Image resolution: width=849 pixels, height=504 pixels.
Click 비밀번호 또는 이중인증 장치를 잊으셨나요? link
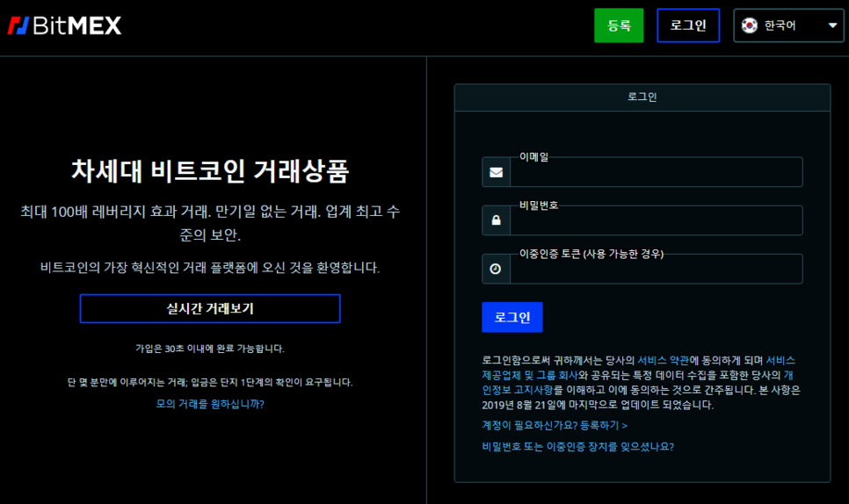(x=577, y=447)
